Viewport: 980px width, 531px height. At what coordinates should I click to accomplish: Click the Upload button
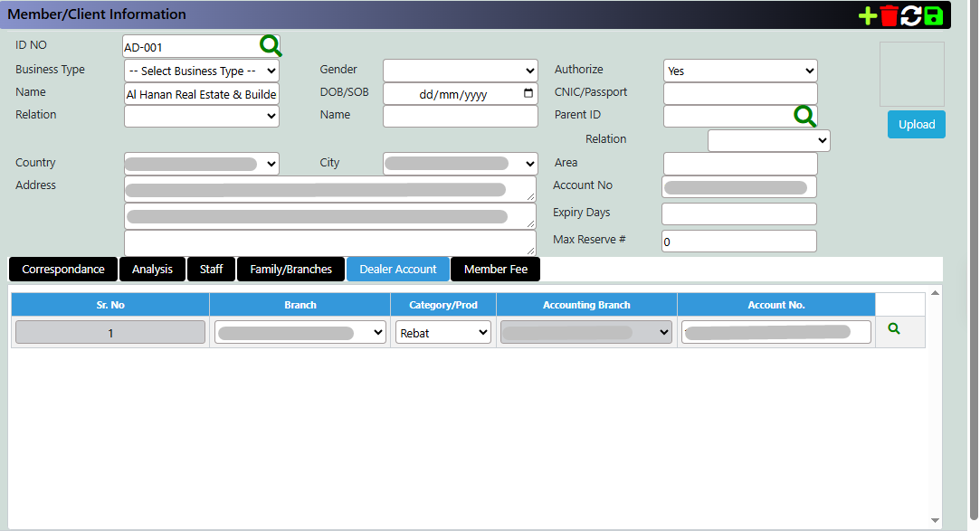[917, 124]
